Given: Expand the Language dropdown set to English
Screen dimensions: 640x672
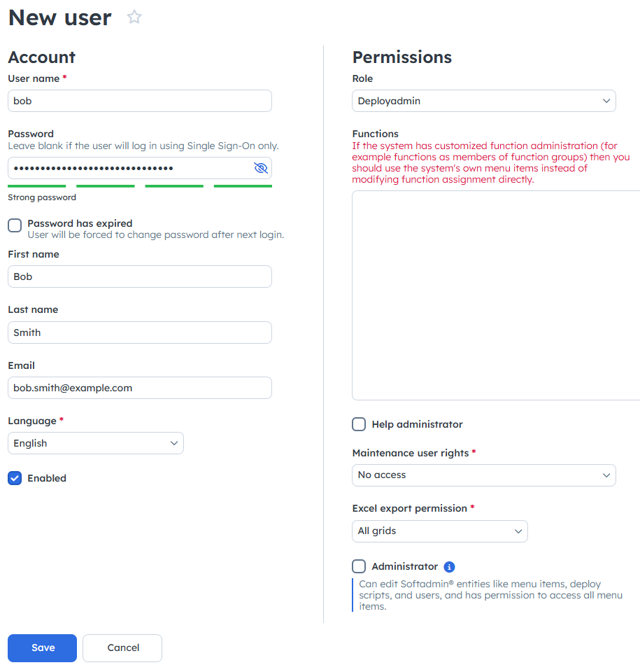Looking at the screenshot, I should [x=96, y=443].
